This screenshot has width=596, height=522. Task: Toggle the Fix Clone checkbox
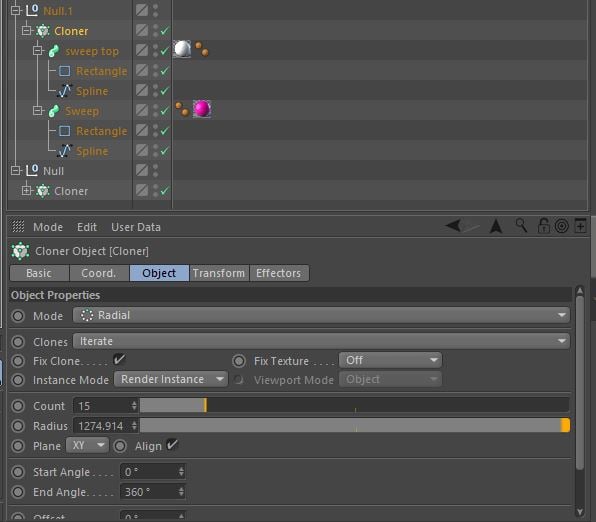119,360
